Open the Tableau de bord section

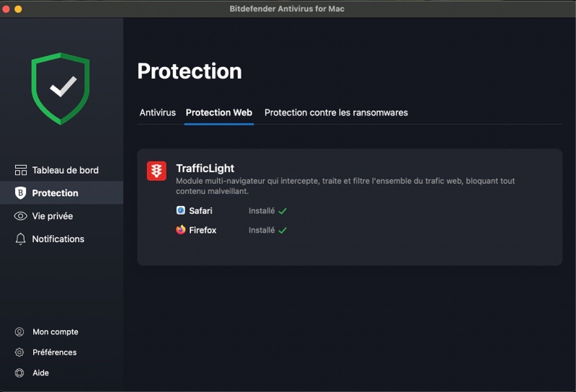pyautogui.click(x=65, y=170)
